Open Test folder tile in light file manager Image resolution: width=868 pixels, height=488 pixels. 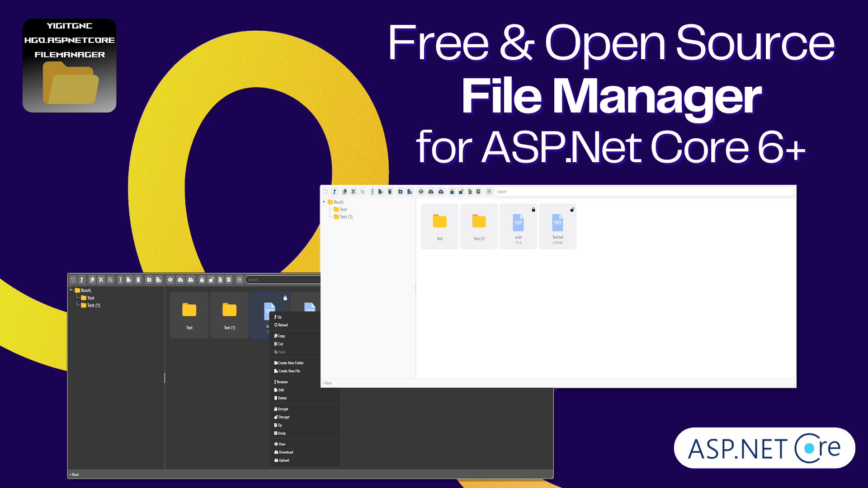(439, 226)
